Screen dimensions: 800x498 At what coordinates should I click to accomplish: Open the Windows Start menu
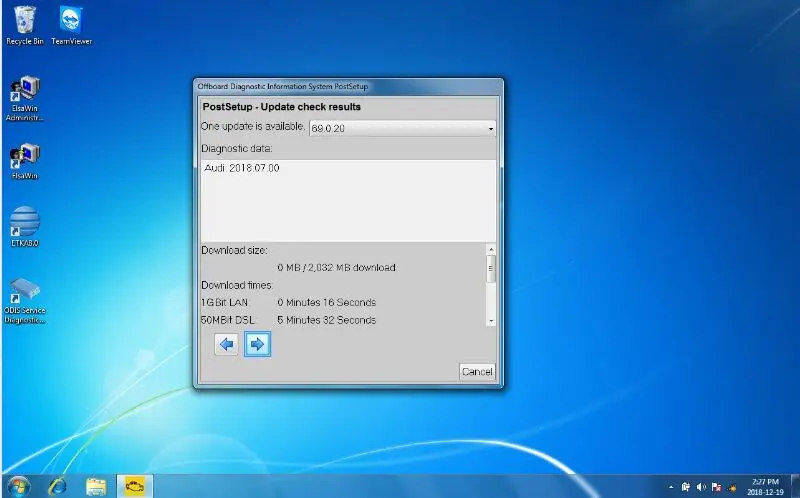pyautogui.click(x=18, y=486)
